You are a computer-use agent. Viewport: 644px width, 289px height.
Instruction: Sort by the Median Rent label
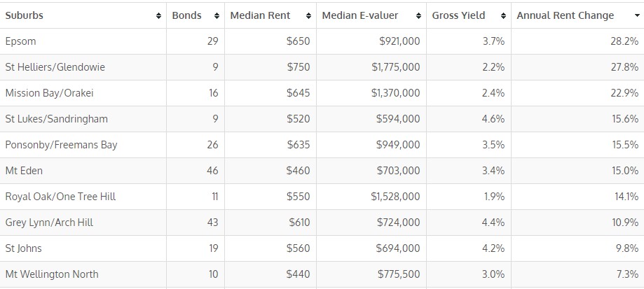pyautogui.click(x=260, y=15)
